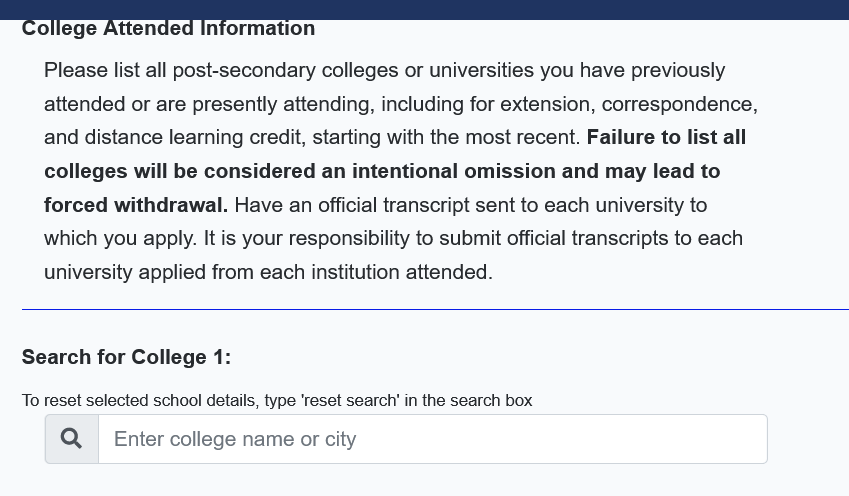Click the bold 'Failure to list all' text
Image resolution: width=849 pixels, height=496 pixels.
coord(666,137)
